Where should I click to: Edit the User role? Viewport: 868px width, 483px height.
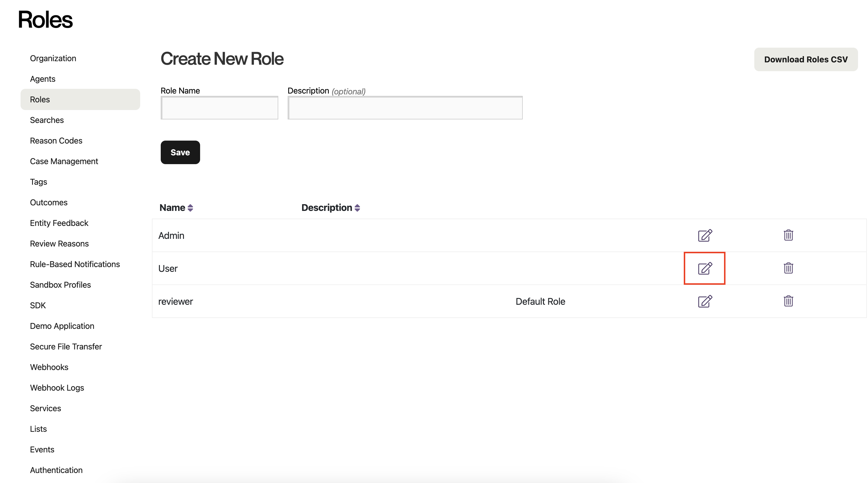[705, 268]
